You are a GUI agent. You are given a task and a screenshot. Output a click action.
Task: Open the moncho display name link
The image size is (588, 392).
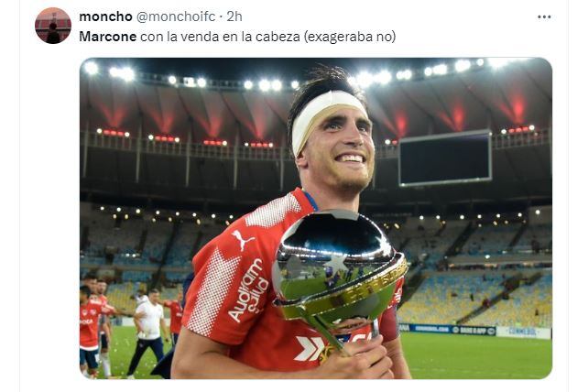pos(105,16)
